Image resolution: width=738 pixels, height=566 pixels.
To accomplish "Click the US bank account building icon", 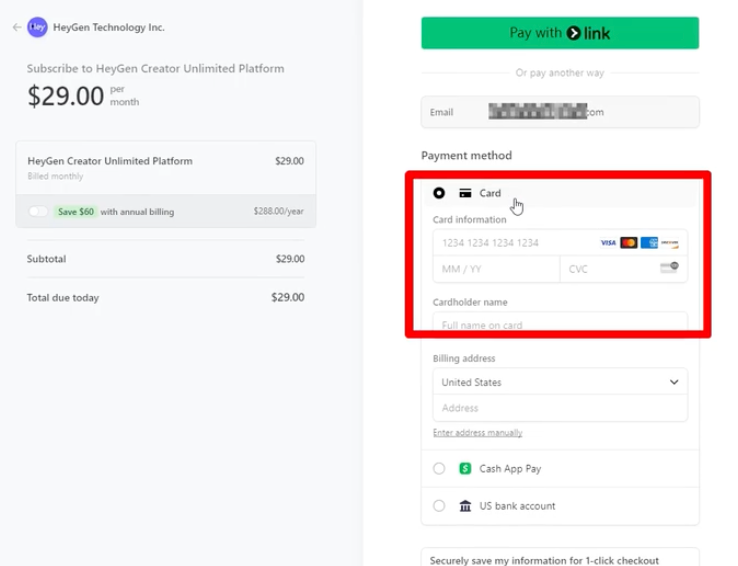I will click(x=465, y=506).
